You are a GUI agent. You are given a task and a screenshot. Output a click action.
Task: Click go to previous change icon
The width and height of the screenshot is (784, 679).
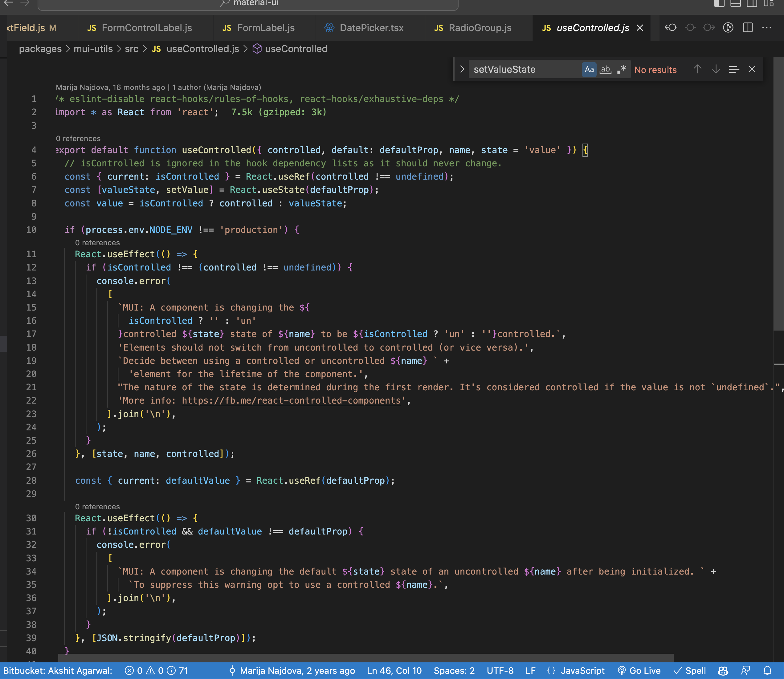pyautogui.click(x=670, y=28)
